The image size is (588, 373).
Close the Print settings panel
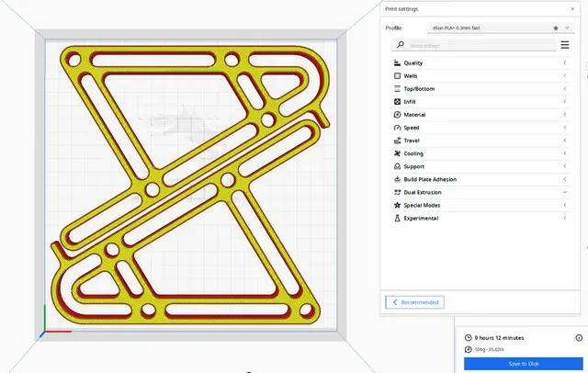pos(572,9)
